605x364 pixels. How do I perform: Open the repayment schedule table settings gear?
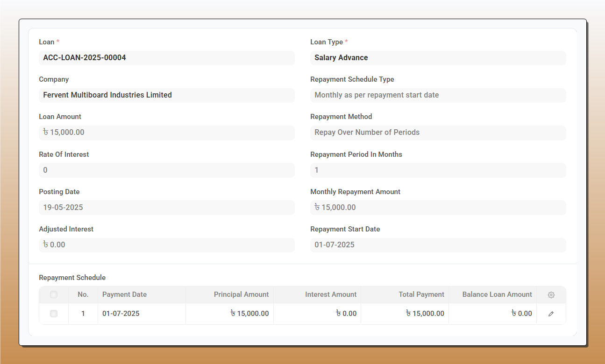551,295
